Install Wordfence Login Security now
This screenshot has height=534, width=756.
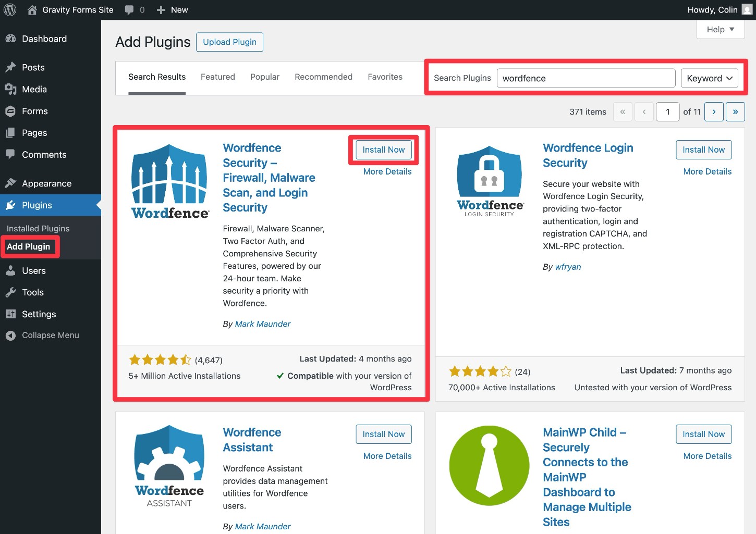[x=704, y=150]
